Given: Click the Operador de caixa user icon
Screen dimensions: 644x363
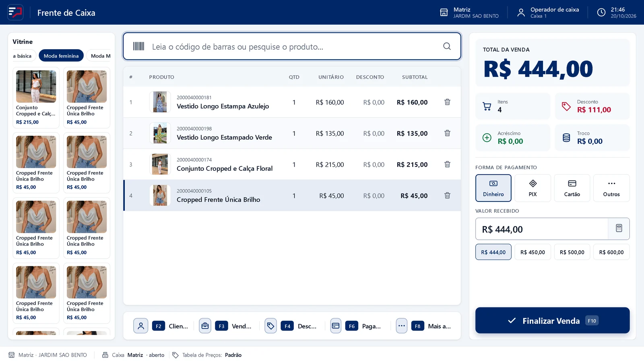Looking at the screenshot, I should (x=521, y=12).
